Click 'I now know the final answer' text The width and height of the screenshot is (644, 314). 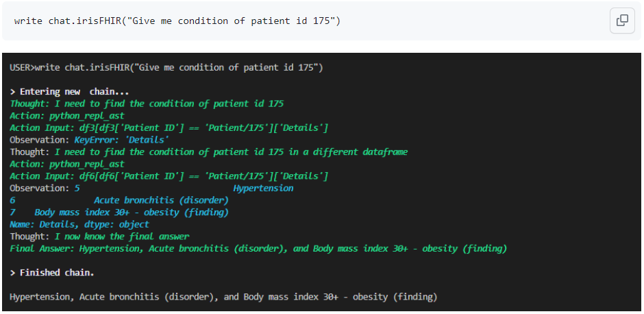(x=122, y=237)
